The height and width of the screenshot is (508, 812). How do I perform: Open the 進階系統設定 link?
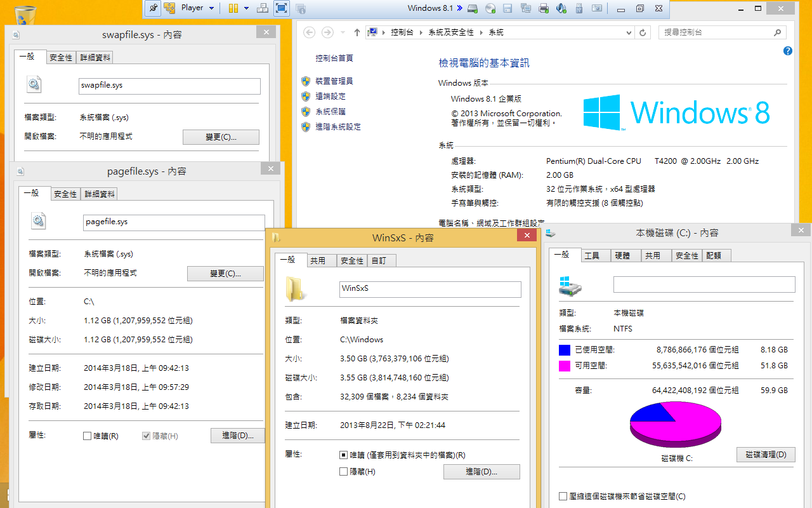pyautogui.click(x=338, y=127)
